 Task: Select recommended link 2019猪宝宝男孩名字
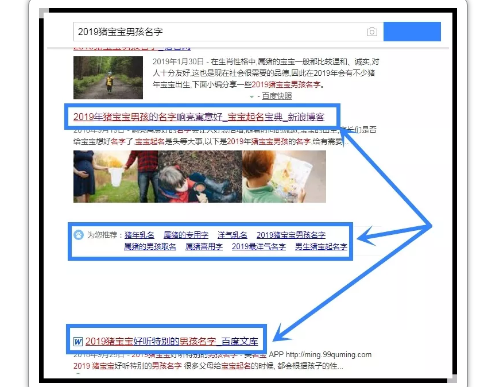291,235
